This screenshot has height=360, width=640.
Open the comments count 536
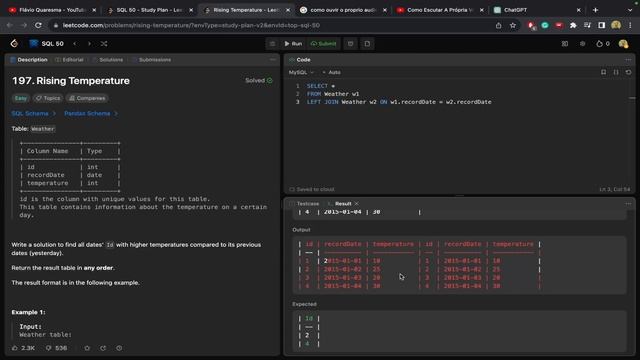pos(56,348)
